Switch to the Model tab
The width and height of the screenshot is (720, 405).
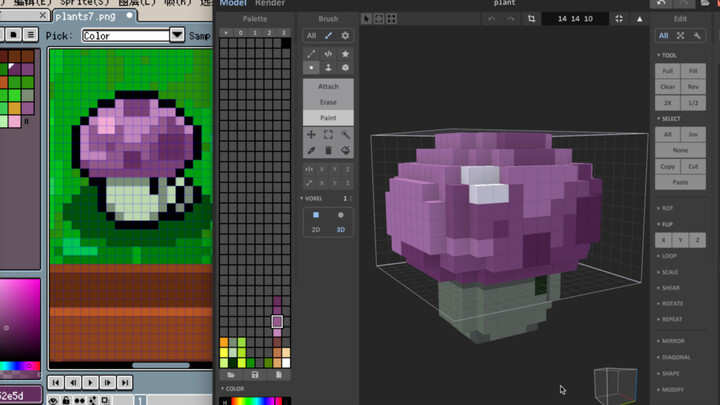pos(233,3)
